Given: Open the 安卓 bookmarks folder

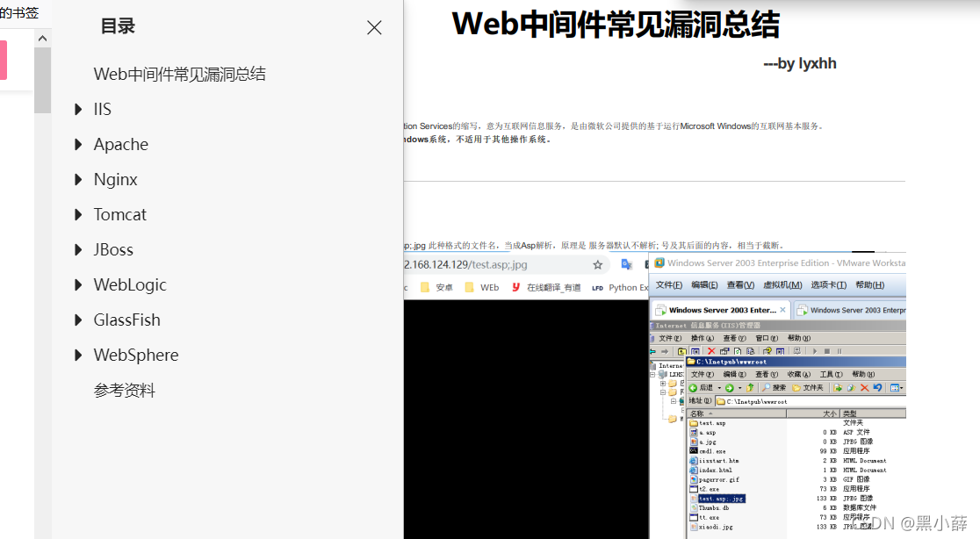Looking at the screenshot, I should click(x=437, y=287).
